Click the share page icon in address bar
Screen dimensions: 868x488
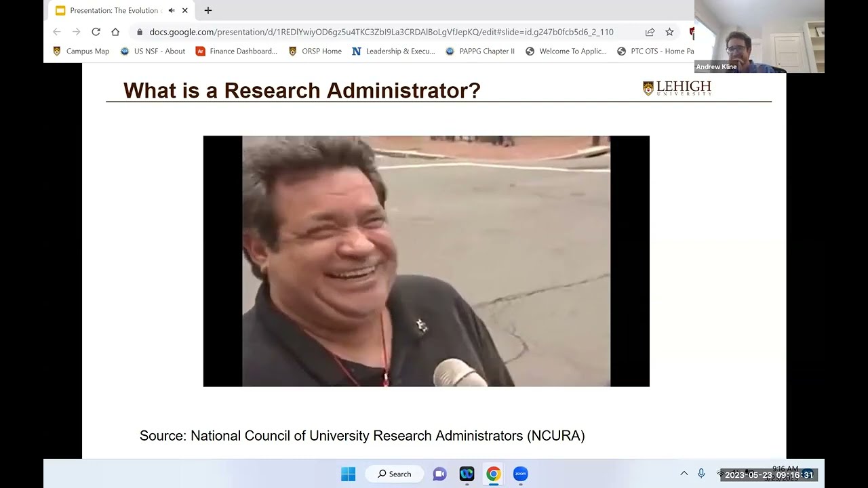(x=650, y=32)
